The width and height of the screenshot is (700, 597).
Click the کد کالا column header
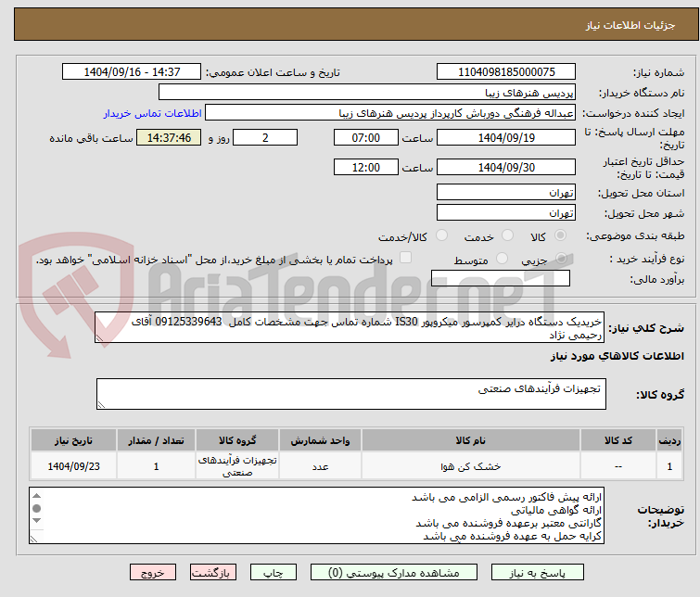coord(618,440)
